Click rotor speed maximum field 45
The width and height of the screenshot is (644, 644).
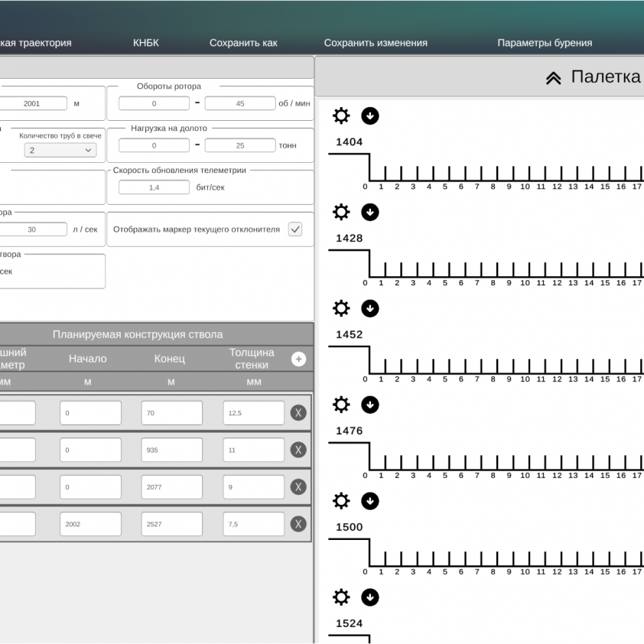[240, 103]
